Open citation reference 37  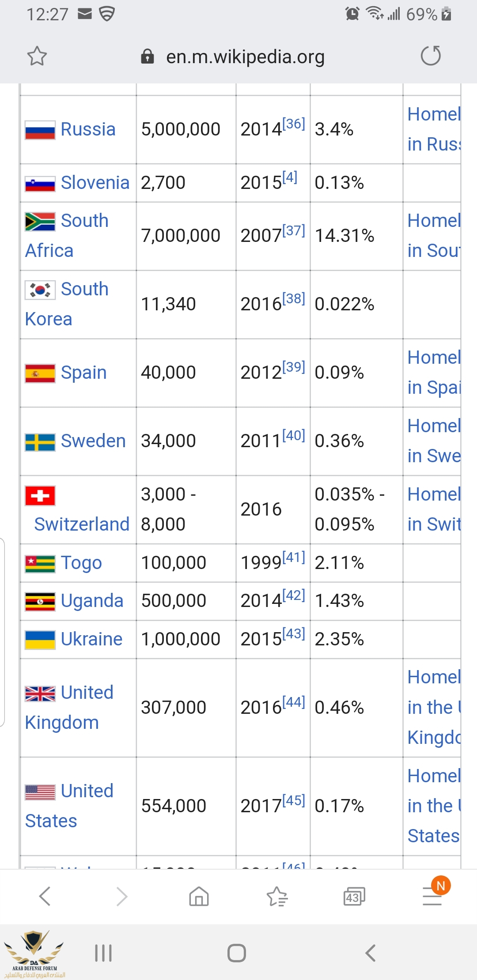click(x=294, y=230)
